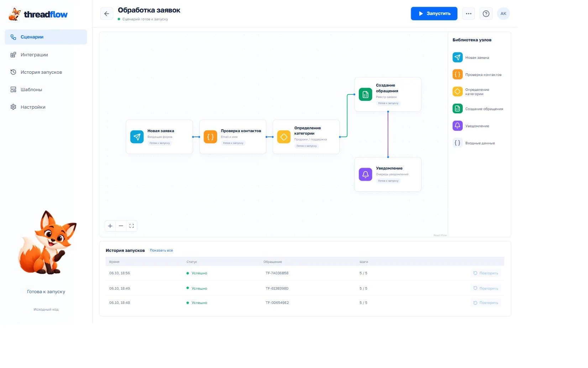Click the Библиотека узлов panel title
The height and width of the screenshot is (368, 588).
[x=472, y=40]
